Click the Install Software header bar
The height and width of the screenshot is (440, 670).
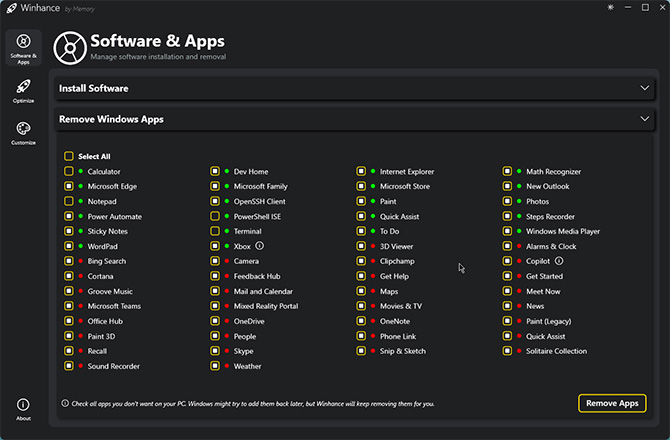pyautogui.click(x=354, y=88)
